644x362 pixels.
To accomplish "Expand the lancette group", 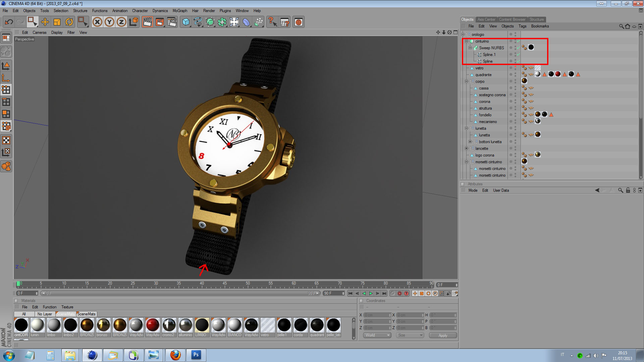I will 466,148.
